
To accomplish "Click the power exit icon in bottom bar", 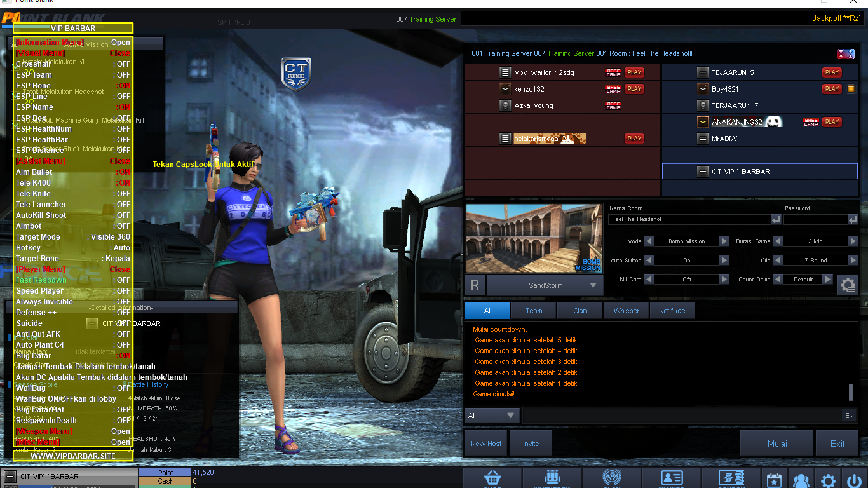I will (853, 480).
